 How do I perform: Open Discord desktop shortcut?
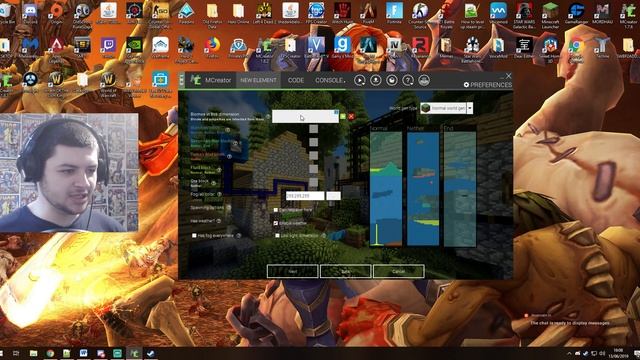(30, 13)
